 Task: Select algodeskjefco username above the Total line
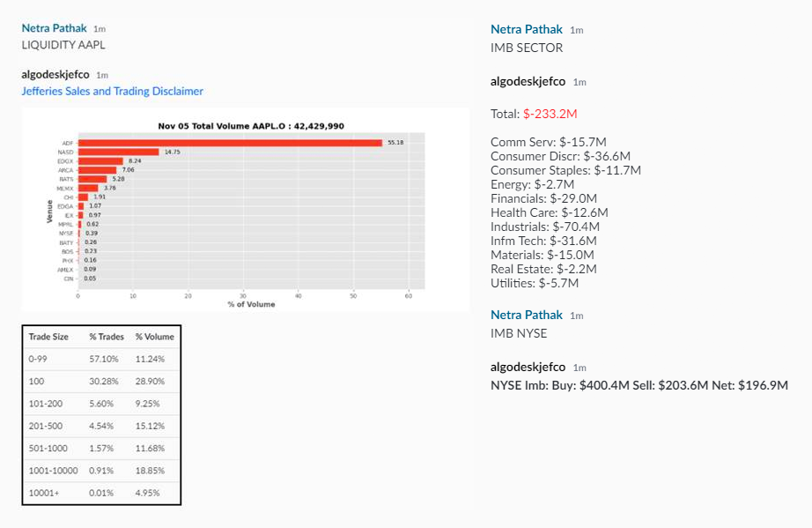528,81
